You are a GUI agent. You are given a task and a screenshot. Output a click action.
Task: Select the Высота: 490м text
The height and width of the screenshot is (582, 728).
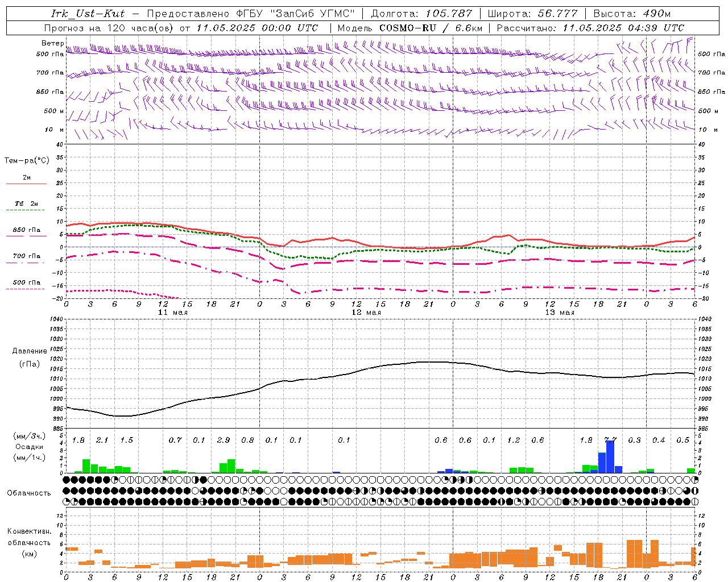[632, 14]
